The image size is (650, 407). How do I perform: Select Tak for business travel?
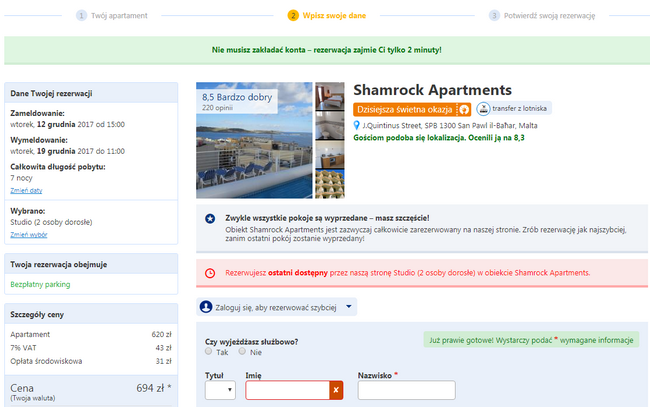209,351
